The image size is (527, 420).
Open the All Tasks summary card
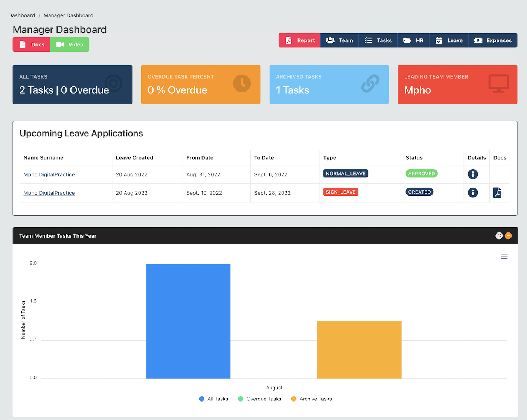72,84
